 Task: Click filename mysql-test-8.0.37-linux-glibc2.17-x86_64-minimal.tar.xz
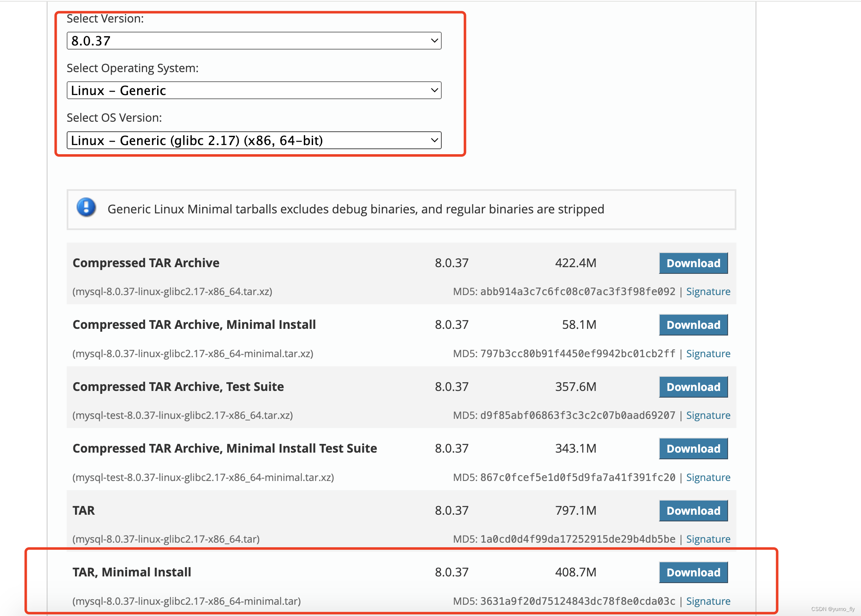point(203,477)
